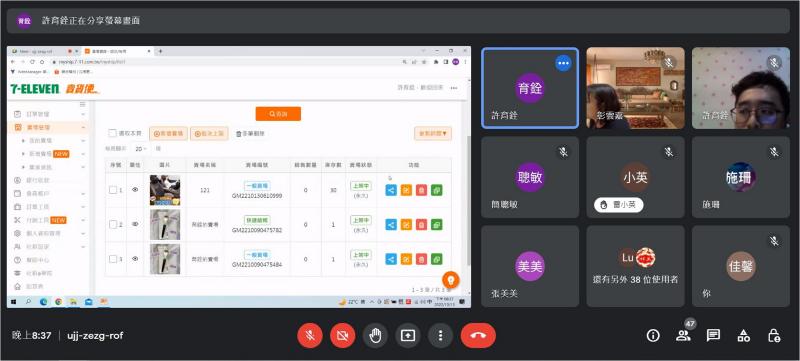Image resolution: width=800 pixels, height=361 pixels.
Task: Expand 行銷工具 NEW sidebar chevron
Action: (x=83, y=220)
